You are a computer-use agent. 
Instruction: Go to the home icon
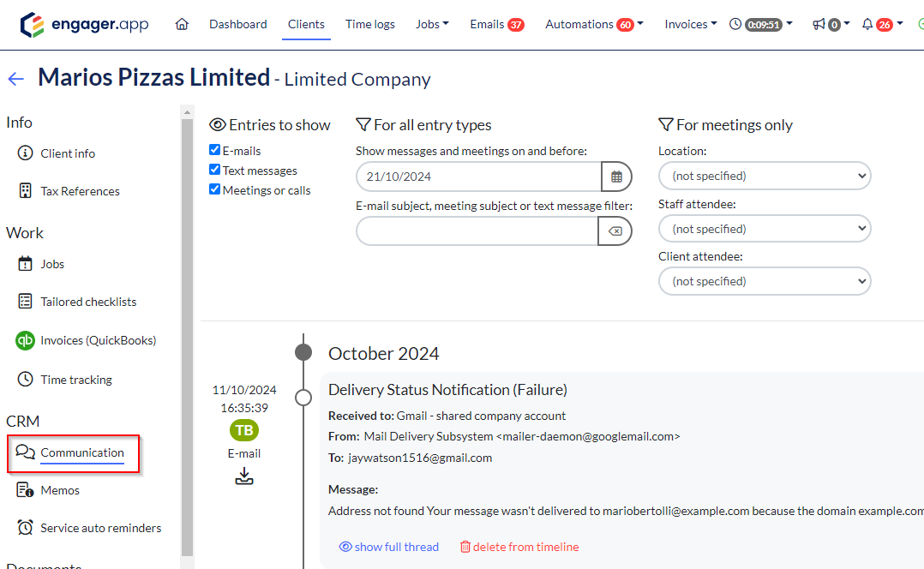tap(182, 24)
